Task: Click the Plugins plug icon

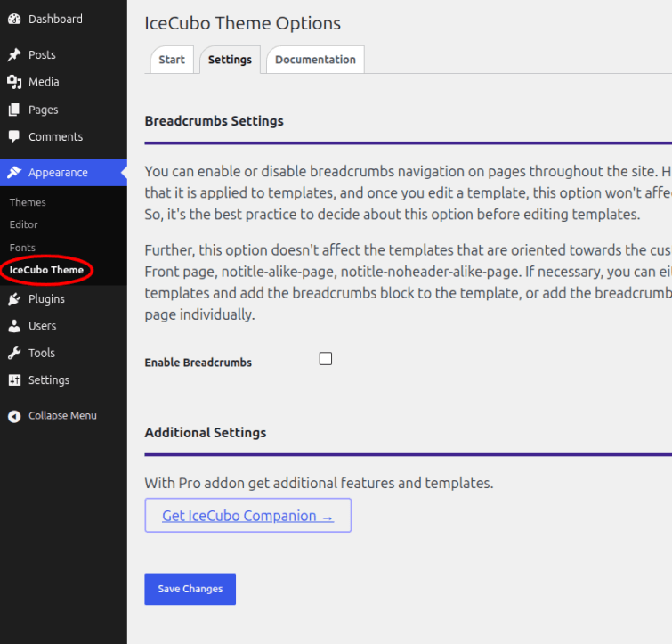Action: coord(14,299)
